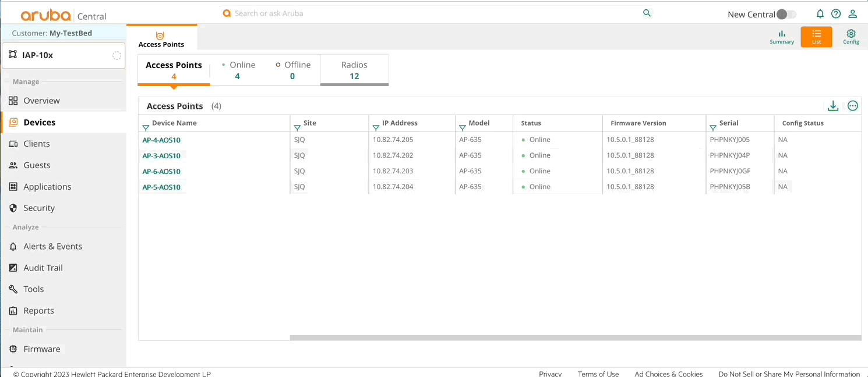Open Reports in the sidebar
The image size is (868, 377).
tap(63, 311)
